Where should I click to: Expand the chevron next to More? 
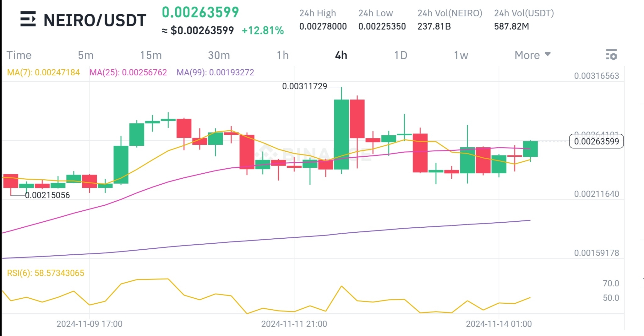coord(548,55)
